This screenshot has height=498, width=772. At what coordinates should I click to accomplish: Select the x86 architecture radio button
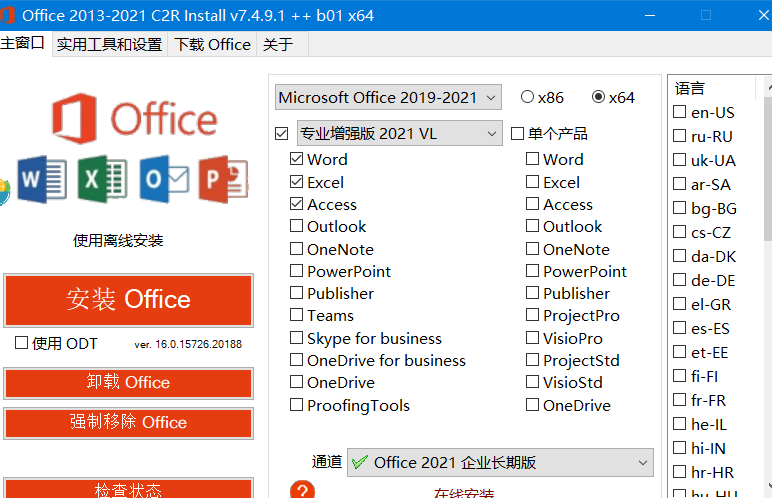click(x=527, y=97)
